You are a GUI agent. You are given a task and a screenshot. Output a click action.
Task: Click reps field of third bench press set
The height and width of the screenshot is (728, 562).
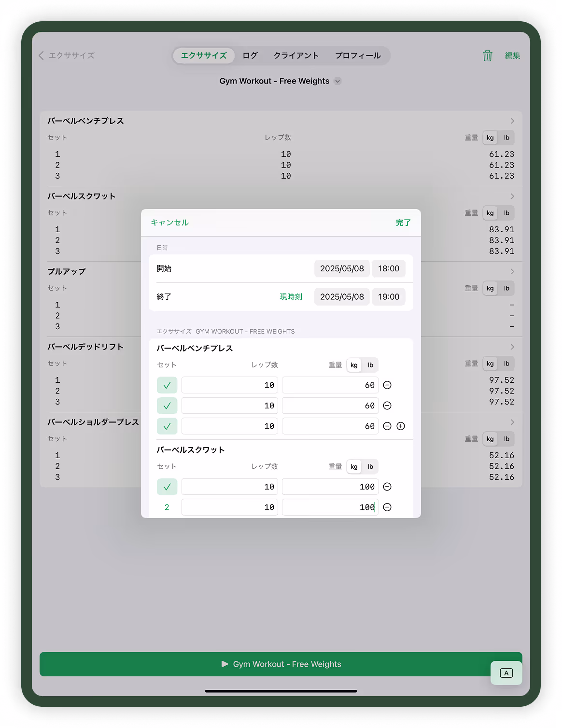230,426
